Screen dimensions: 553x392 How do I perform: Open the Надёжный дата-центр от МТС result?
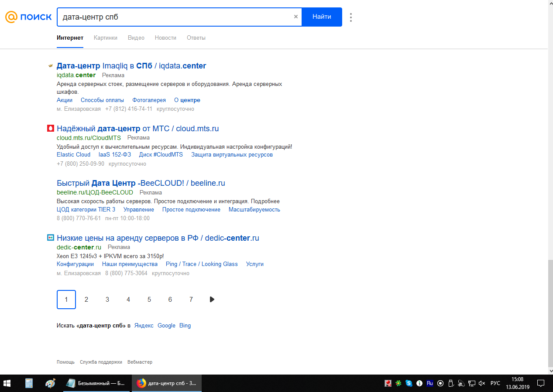137,129
